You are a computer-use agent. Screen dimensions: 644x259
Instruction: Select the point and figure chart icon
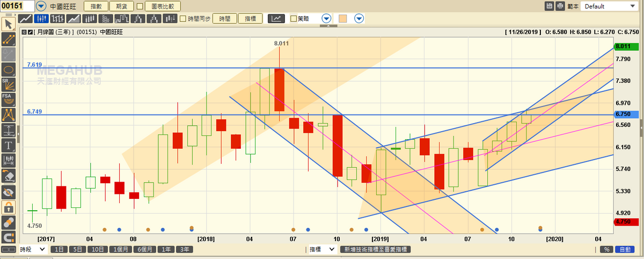106,18
